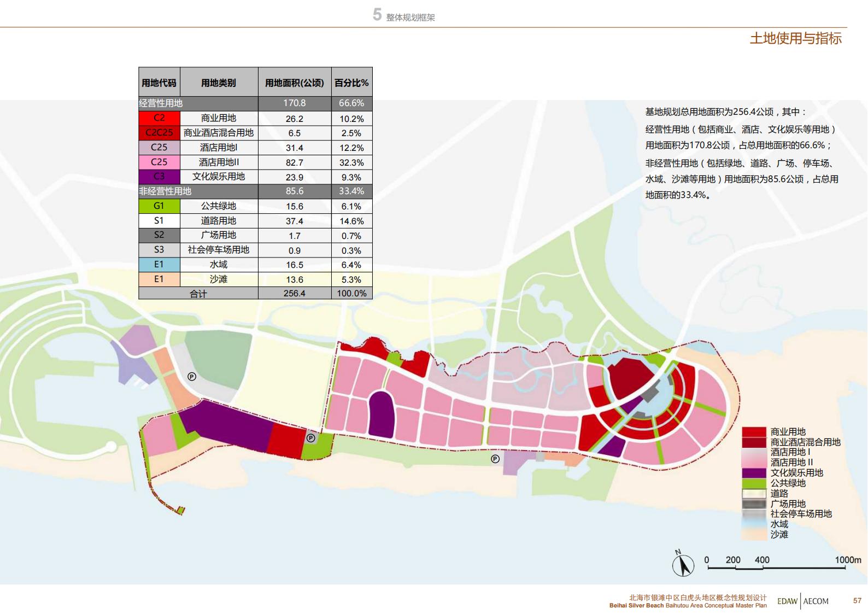Click the page number 57
This screenshot has height=614, width=868.
(857, 601)
